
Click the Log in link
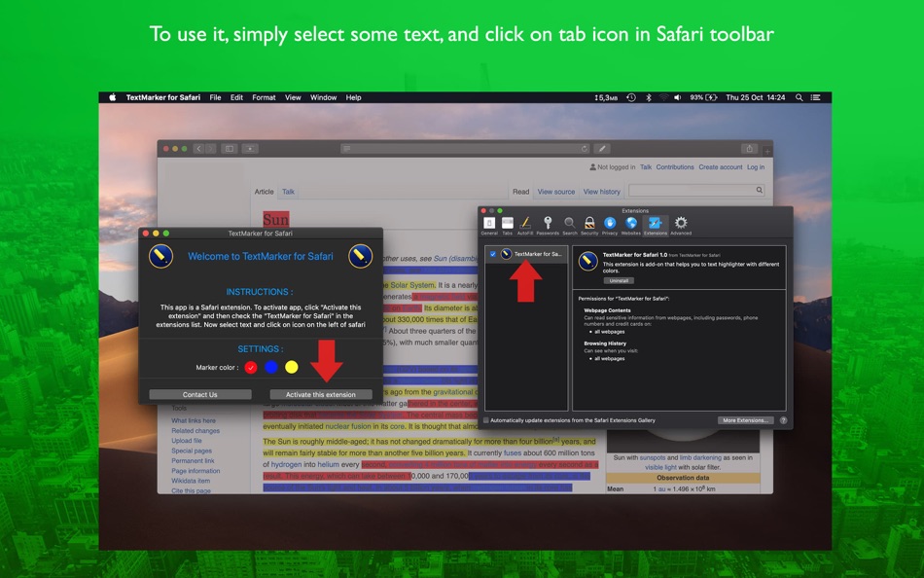click(756, 167)
